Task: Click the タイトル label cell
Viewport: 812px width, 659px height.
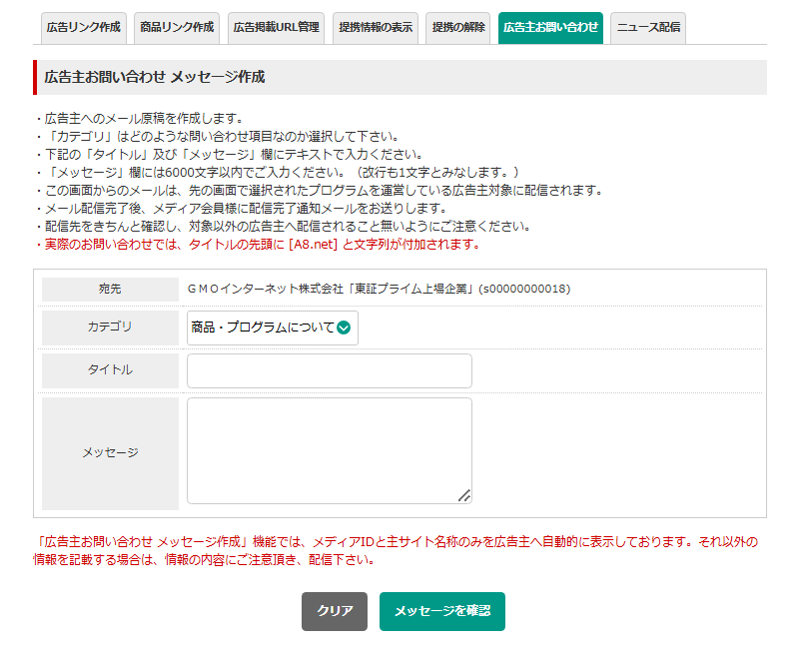Action: coord(110,370)
